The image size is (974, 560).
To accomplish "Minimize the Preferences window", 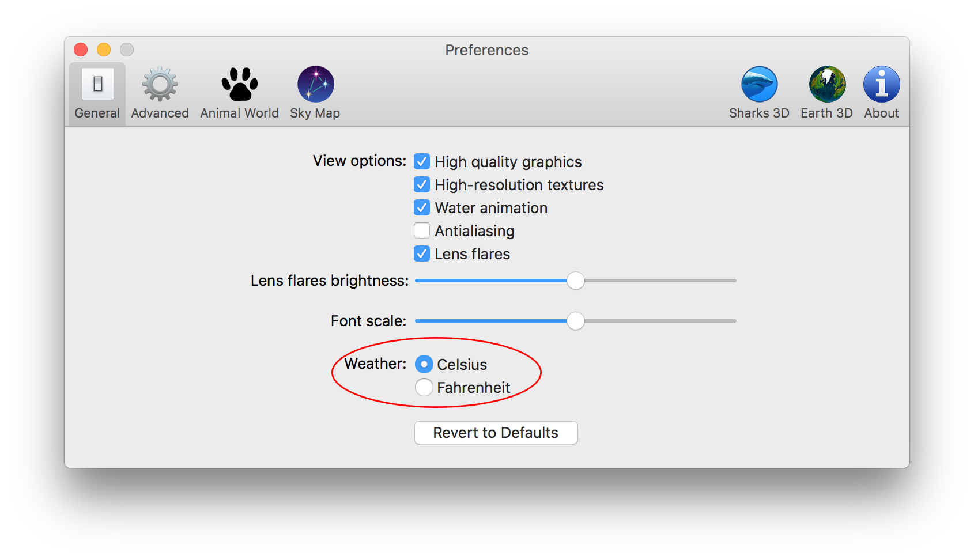I will tap(104, 50).
